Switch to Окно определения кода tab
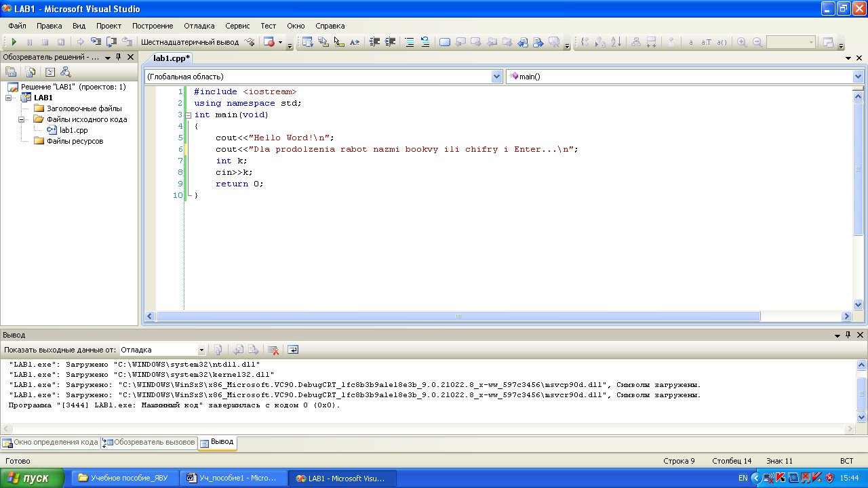 pyautogui.click(x=50, y=443)
